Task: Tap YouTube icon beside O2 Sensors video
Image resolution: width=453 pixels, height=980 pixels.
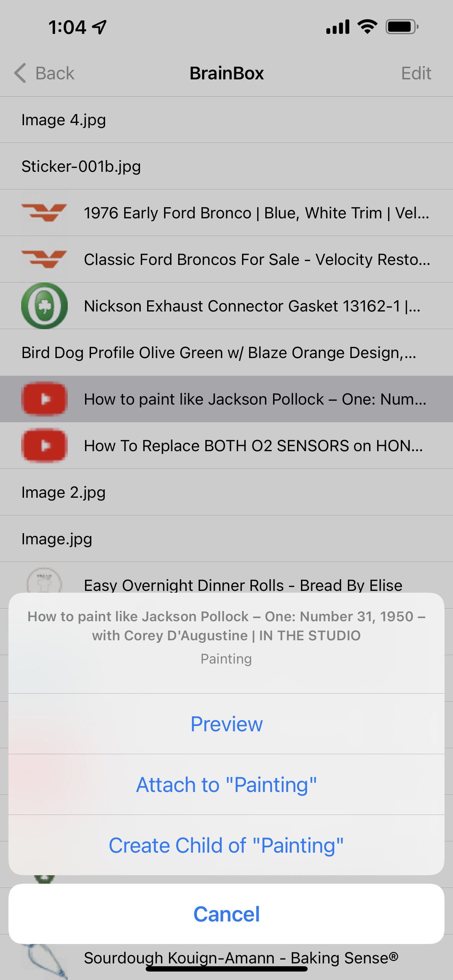Action: [44, 445]
